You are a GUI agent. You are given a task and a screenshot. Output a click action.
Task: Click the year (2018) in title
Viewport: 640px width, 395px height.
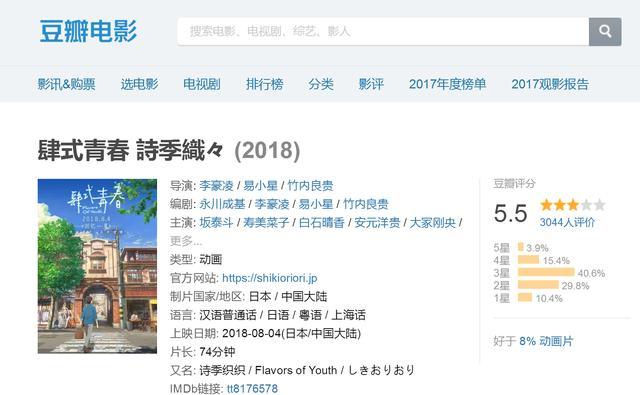click(267, 150)
